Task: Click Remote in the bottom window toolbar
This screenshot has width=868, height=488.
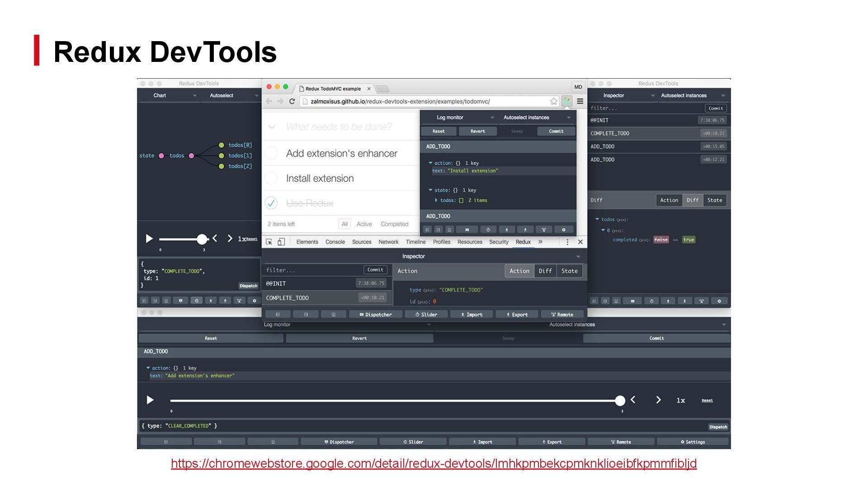Action: pyautogui.click(x=621, y=442)
